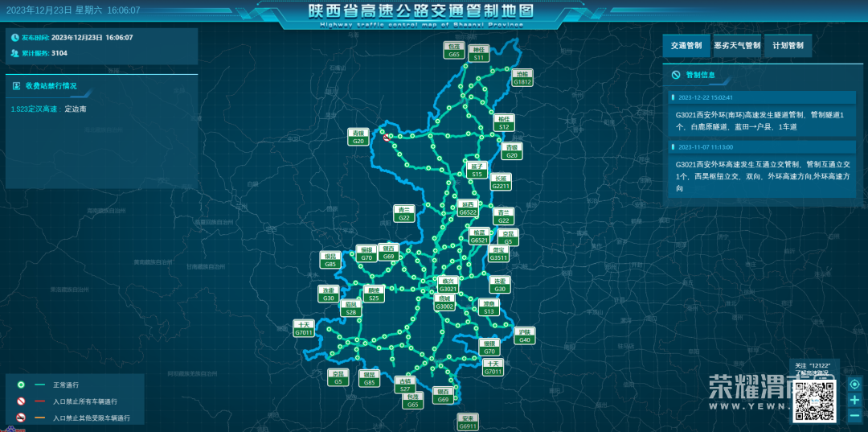Image resolution: width=868 pixels, height=432 pixels.
Task: Select the G40 沪陕 highway sign
Action: (525, 335)
